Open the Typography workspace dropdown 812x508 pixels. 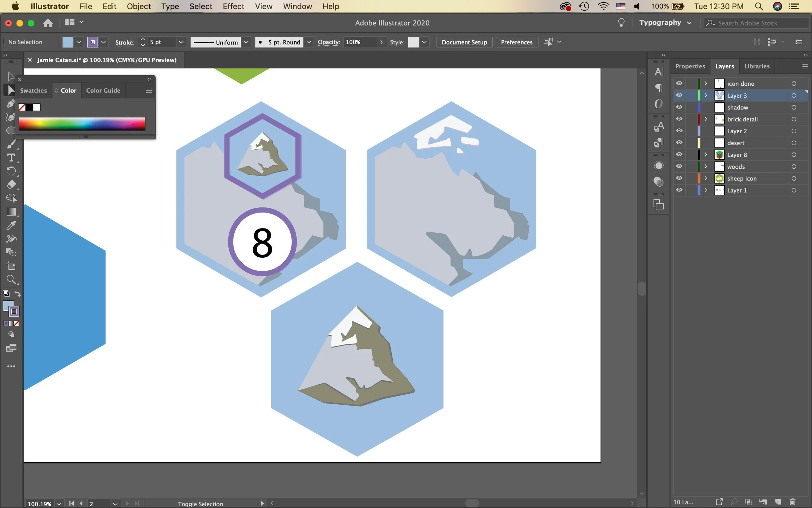pyautogui.click(x=689, y=23)
